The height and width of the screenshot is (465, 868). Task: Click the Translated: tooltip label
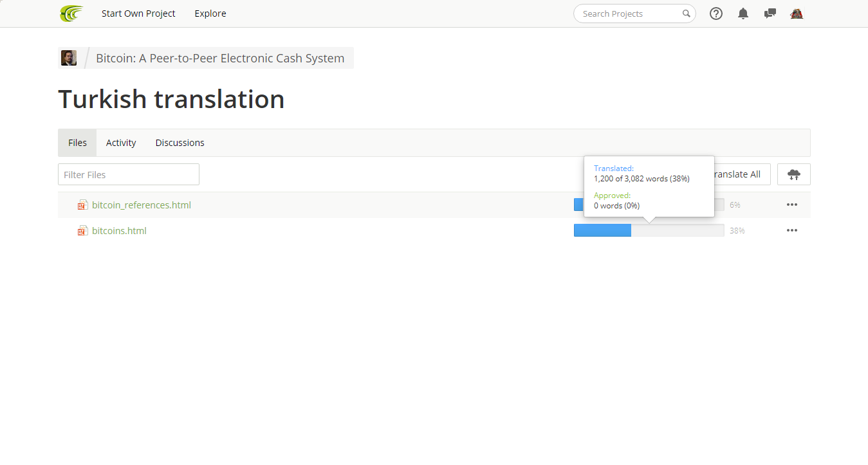(614, 169)
